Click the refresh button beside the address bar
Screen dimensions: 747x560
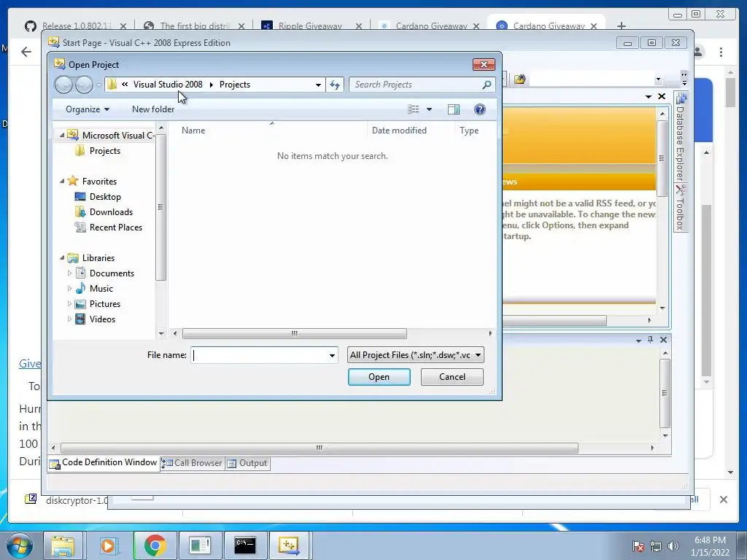[335, 85]
